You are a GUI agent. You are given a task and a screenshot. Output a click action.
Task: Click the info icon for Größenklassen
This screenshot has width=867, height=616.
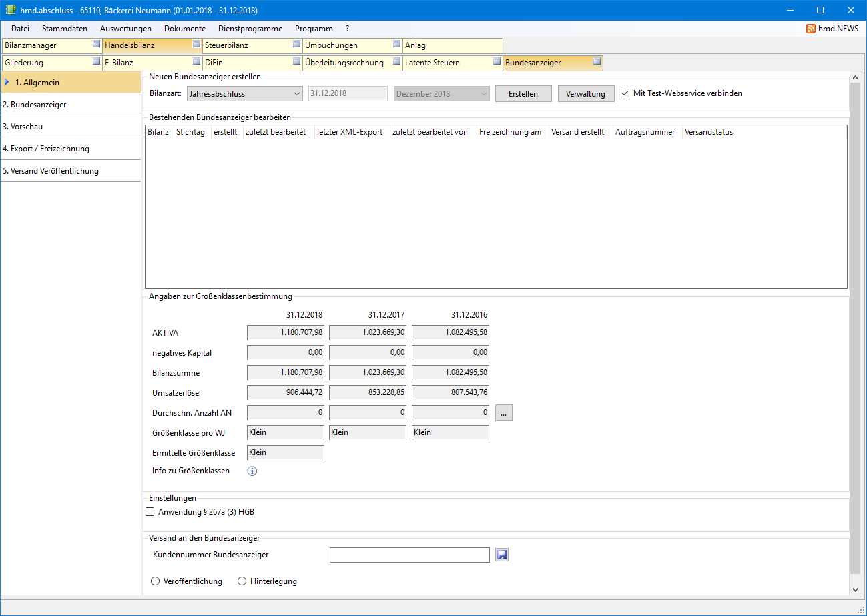(x=252, y=471)
